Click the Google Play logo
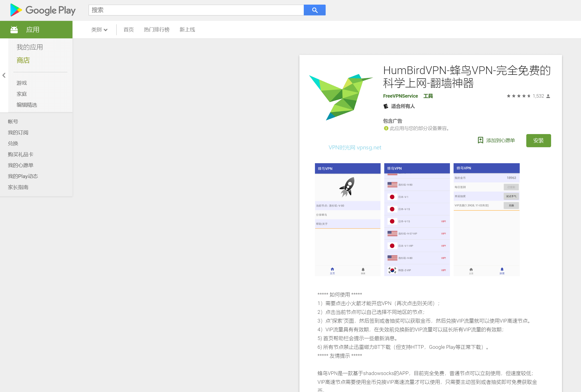The width and height of the screenshot is (581, 392). tap(43, 10)
